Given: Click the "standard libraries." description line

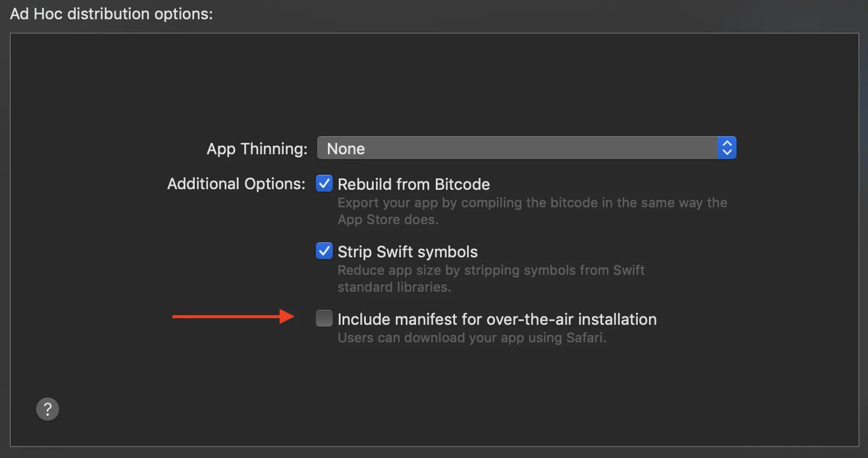Looking at the screenshot, I should point(394,287).
